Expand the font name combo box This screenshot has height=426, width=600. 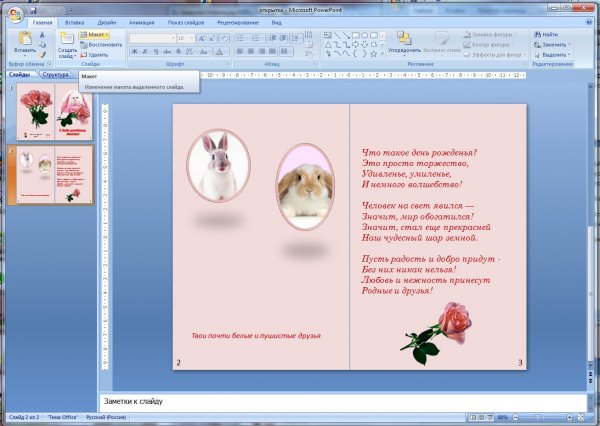(172, 38)
